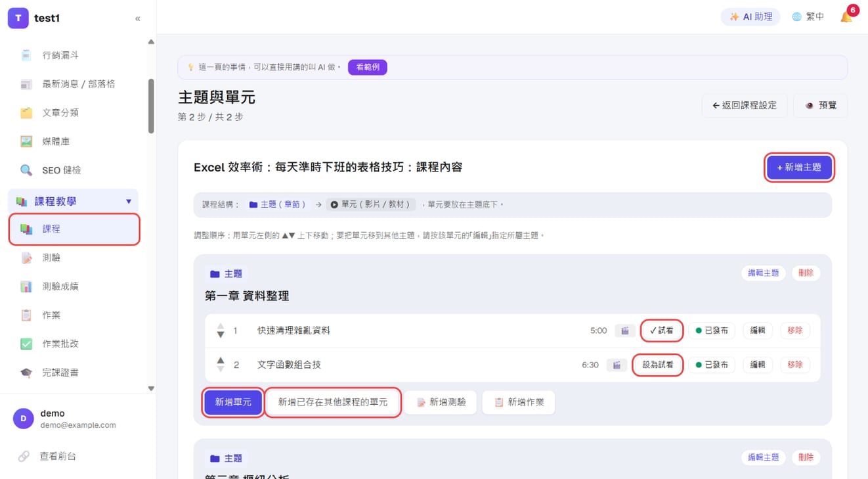Open the notification bell with badge 6
Image resolution: width=868 pixels, height=479 pixels.
click(x=847, y=16)
